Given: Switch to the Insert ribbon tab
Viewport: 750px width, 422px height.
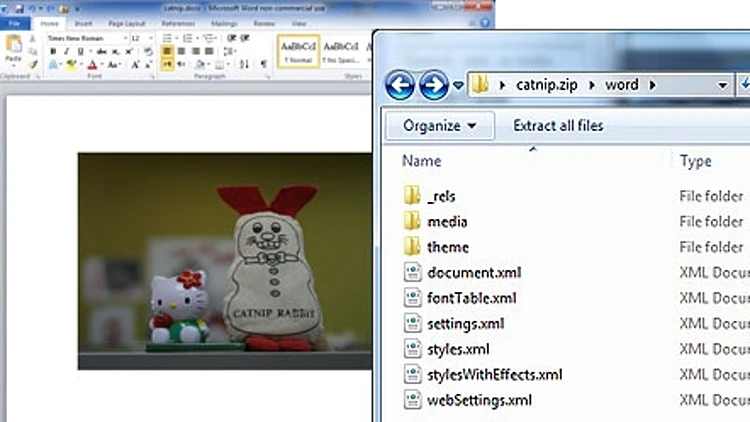Looking at the screenshot, I should [82, 21].
